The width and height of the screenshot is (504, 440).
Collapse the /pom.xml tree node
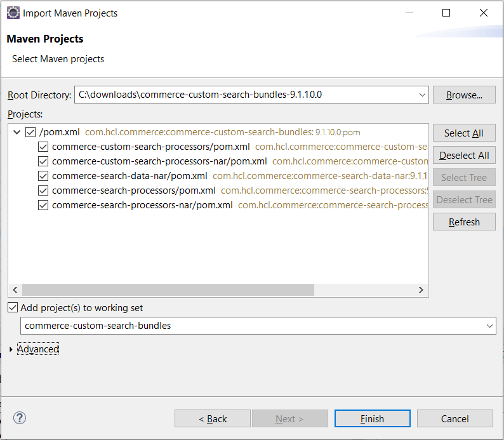(x=17, y=132)
